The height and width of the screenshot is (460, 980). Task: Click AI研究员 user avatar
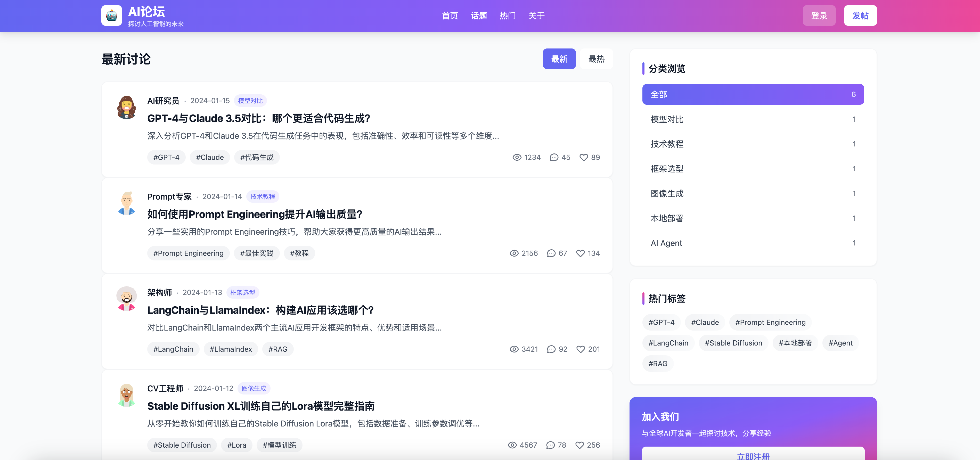coord(127,107)
